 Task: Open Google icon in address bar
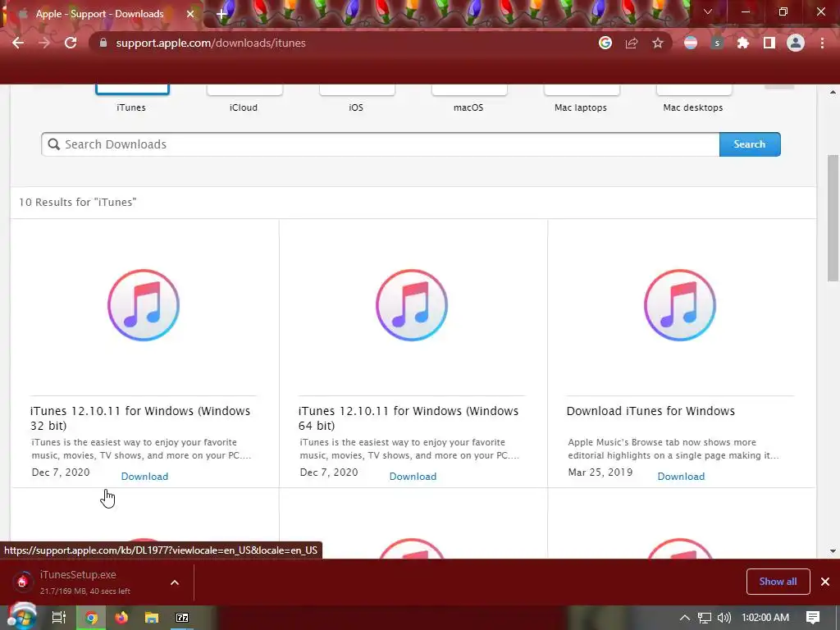pos(605,43)
